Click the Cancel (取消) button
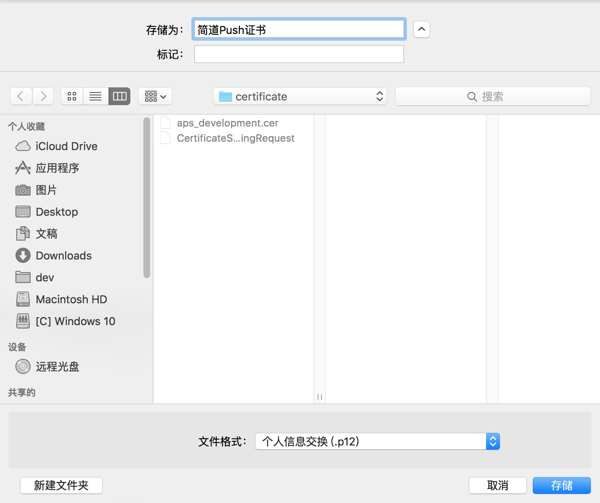The image size is (600, 503). click(x=497, y=485)
